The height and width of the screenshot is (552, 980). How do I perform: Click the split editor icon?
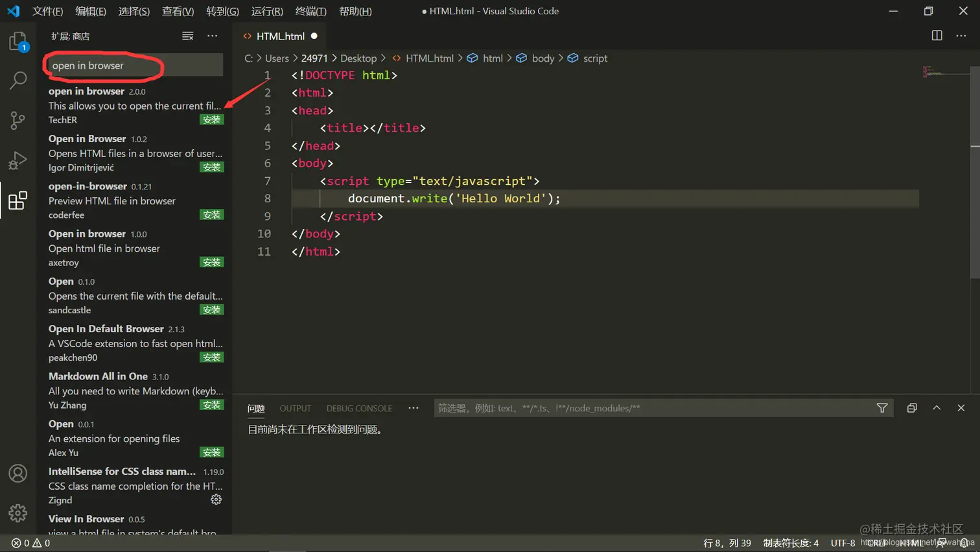click(x=937, y=36)
